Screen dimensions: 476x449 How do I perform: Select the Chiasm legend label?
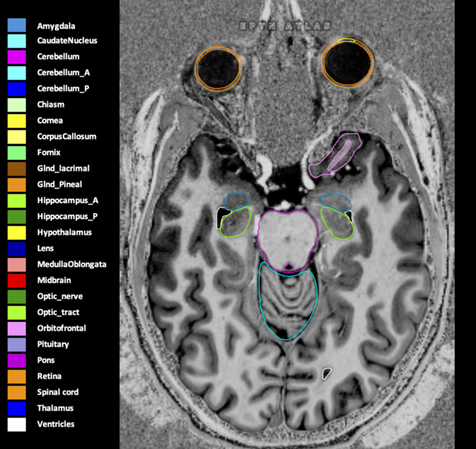pos(51,105)
